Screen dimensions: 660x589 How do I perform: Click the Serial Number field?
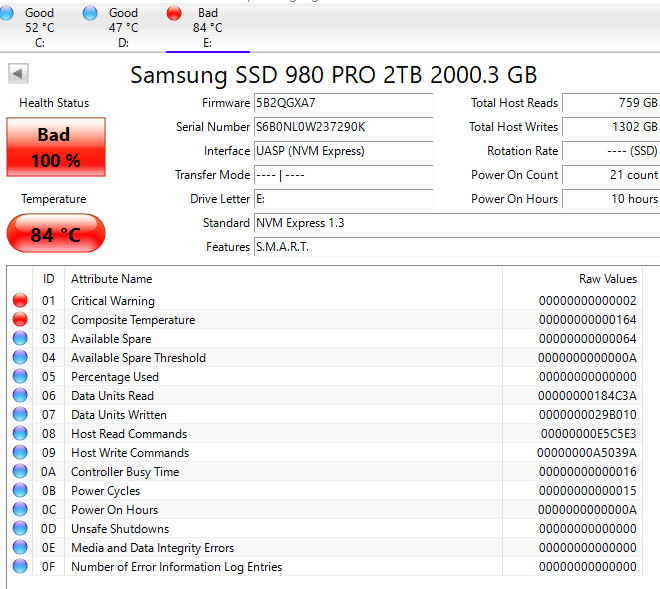[x=343, y=127]
